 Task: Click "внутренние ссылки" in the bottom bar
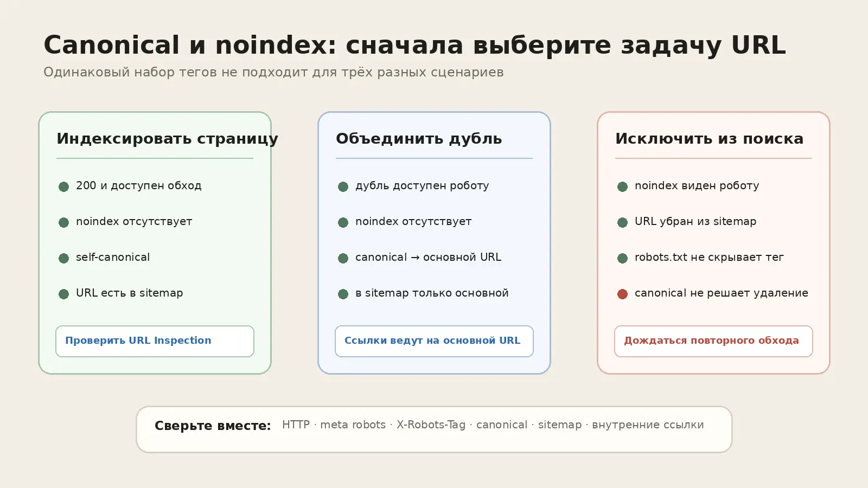pyautogui.click(x=648, y=425)
